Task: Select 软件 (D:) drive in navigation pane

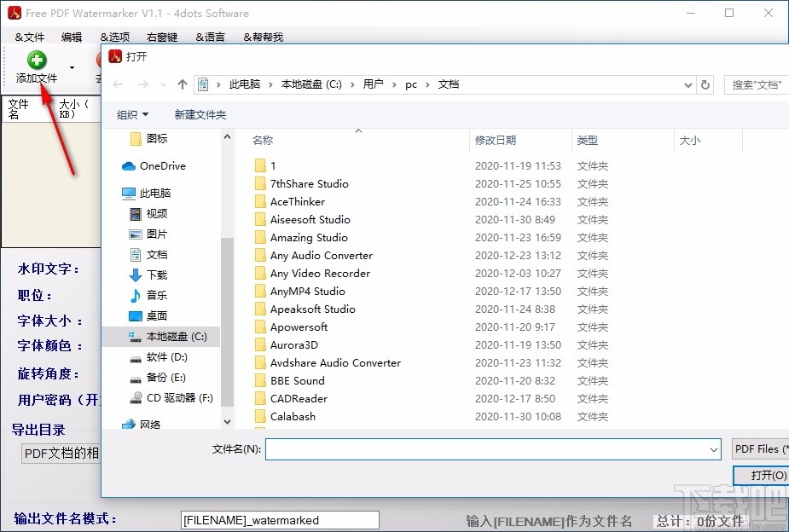Action: (159, 357)
